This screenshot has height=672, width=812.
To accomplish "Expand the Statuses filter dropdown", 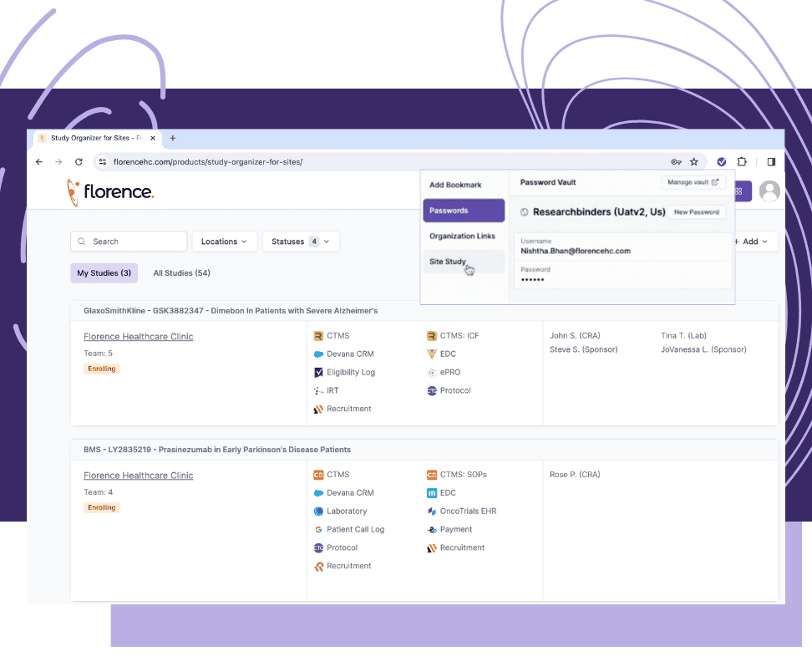I will 301,242.
